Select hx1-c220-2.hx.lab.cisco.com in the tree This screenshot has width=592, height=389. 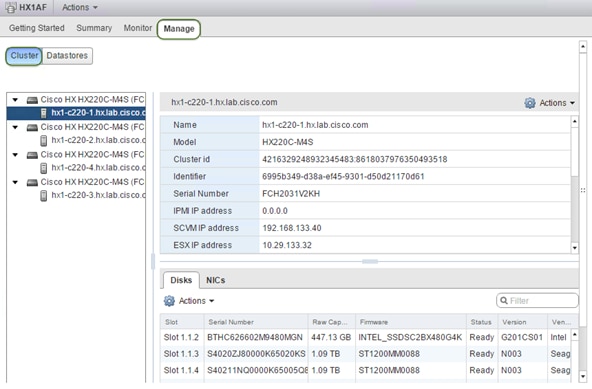(x=97, y=140)
